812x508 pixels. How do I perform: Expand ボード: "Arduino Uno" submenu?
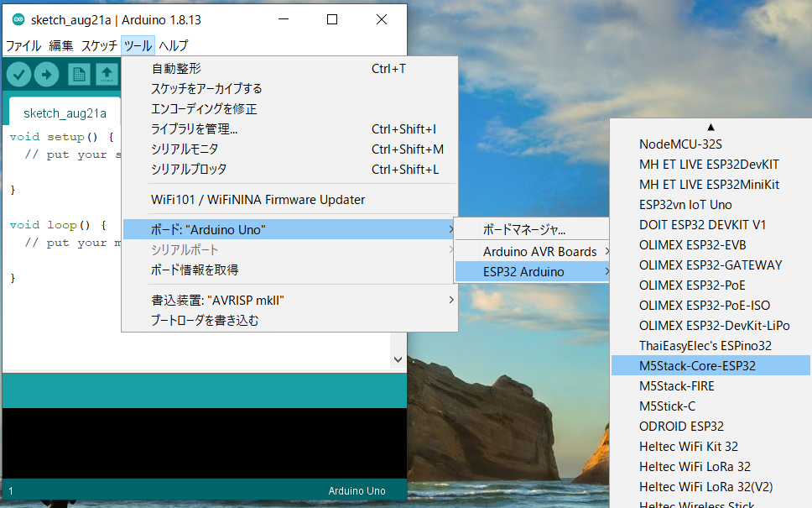pos(290,229)
